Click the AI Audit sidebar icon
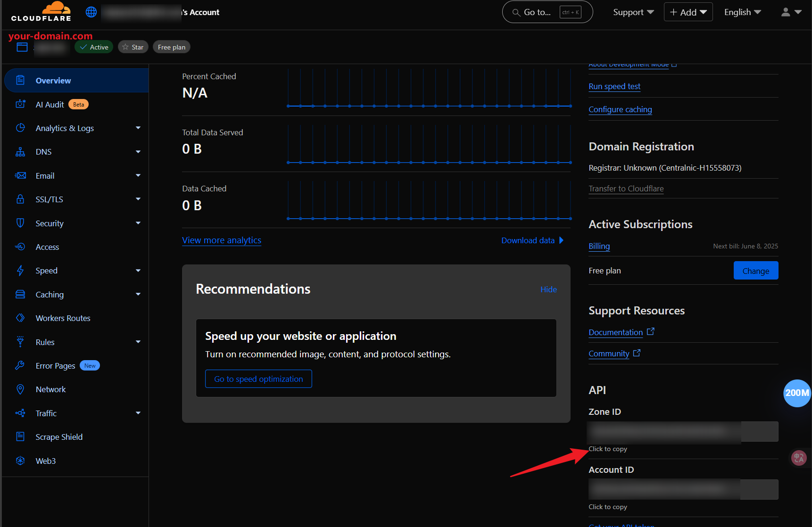The width and height of the screenshot is (812, 527). [x=20, y=104]
